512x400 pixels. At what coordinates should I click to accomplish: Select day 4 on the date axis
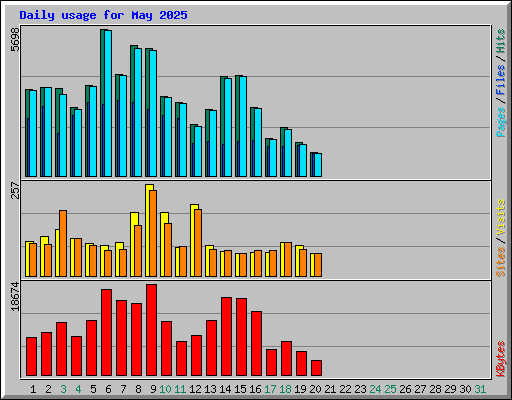[78, 389]
